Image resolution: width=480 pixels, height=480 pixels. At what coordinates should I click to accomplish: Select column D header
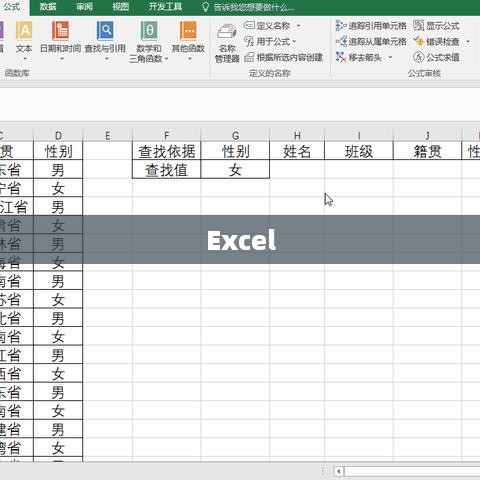click(58, 135)
